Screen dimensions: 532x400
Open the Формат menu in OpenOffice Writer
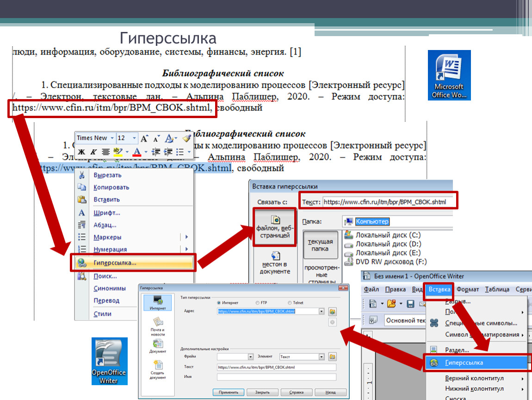click(x=467, y=289)
